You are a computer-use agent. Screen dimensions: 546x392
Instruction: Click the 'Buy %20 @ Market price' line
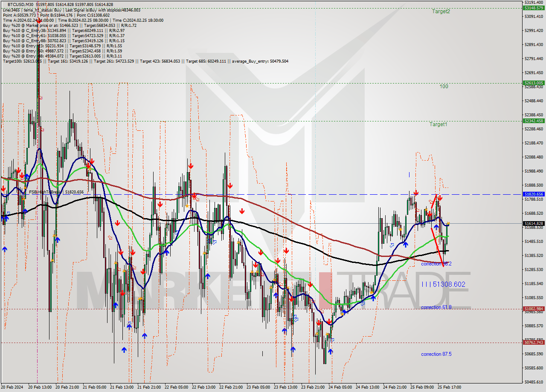70,25
